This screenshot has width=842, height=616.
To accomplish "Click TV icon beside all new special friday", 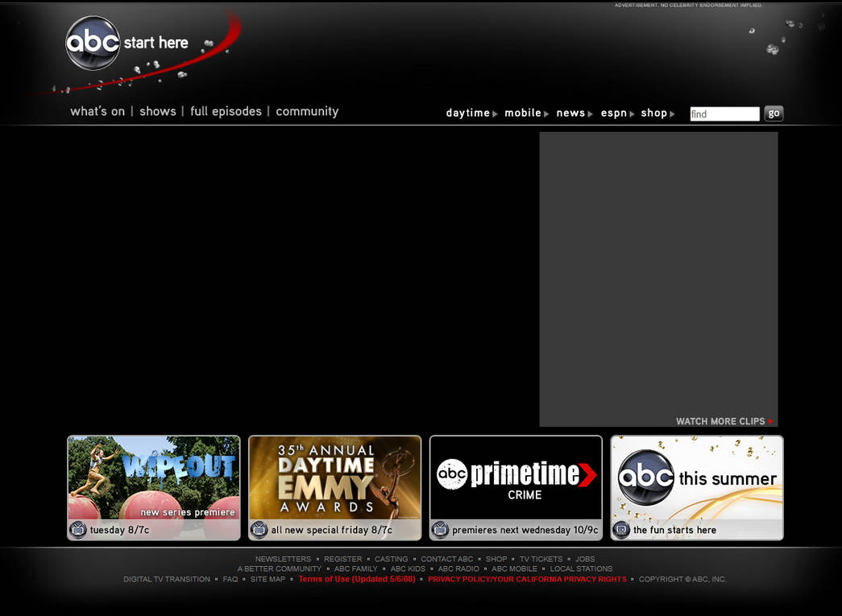I will tap(259, 530).
